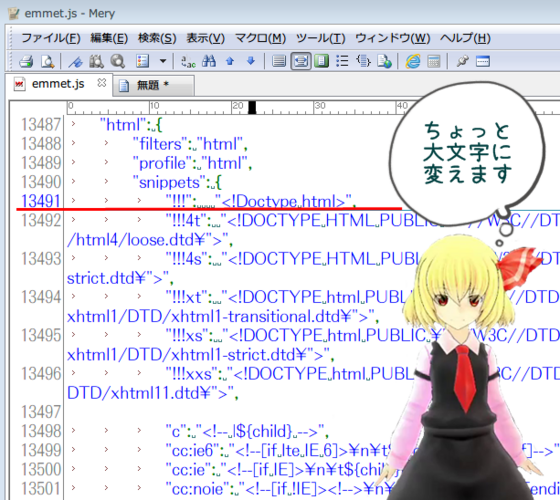Image resolution: width=560 pixels, height=500 pixels.
Task: Open the dropdown arrow beside list icon
Action: point(163,61)
